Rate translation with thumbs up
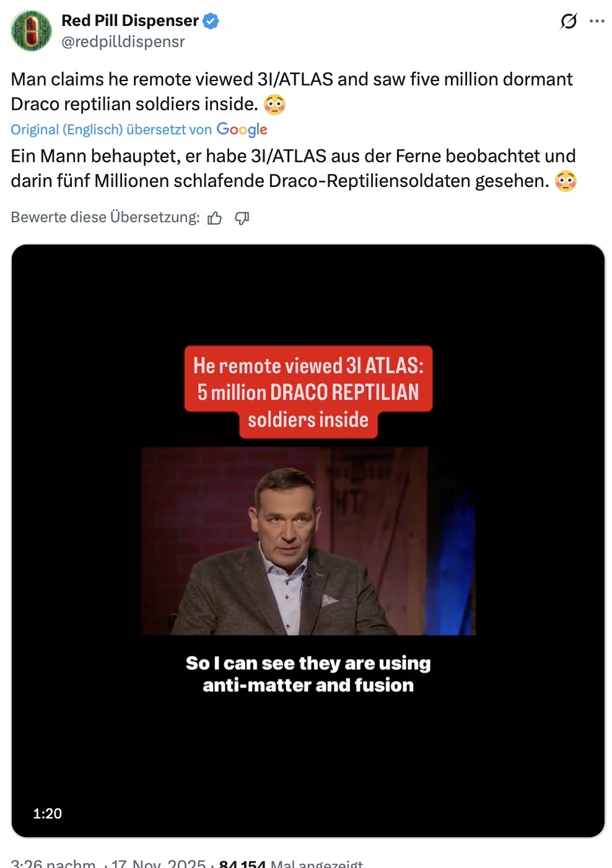The height and width of the screenshot is (868, 612). (x=215, y=218)
